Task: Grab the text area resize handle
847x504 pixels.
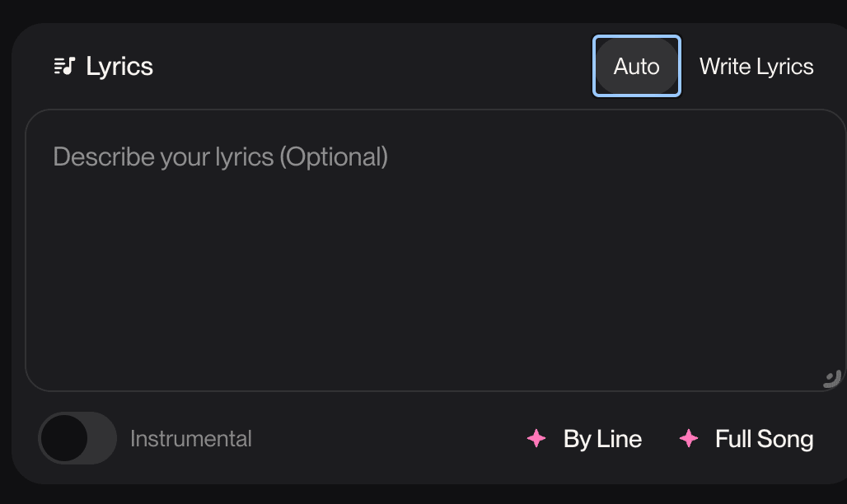Action: click(x=832, y=379)
